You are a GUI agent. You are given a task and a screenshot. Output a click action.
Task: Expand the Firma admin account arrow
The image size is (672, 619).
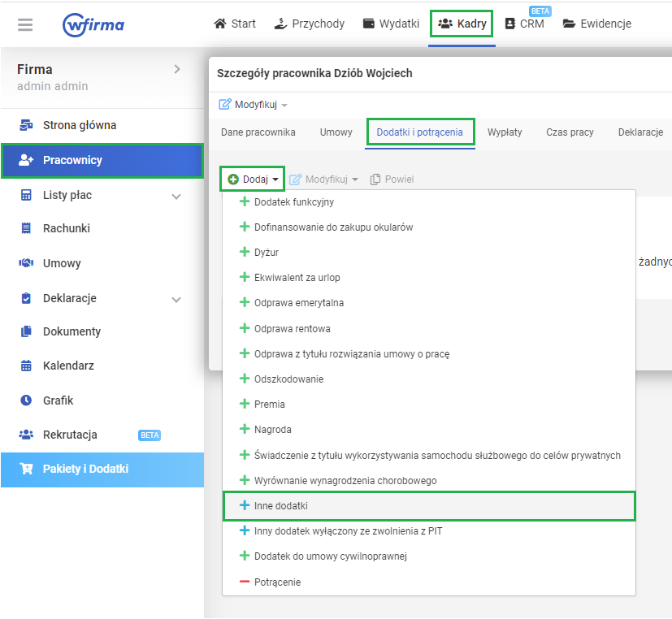(177, 70)
